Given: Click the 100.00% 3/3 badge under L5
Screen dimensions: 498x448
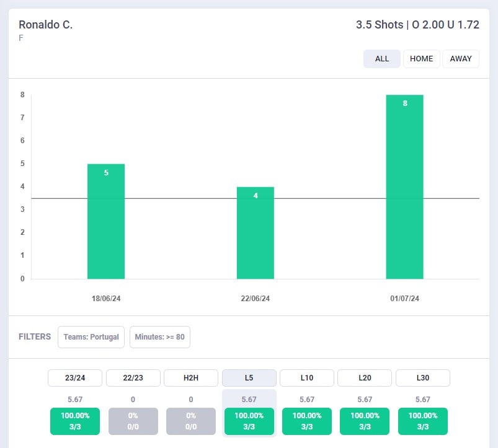Looking at the screenshot, I should (x=249, y=421).
